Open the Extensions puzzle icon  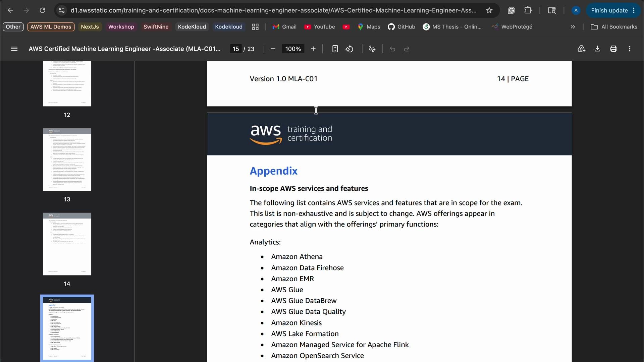tap(528, 10)
